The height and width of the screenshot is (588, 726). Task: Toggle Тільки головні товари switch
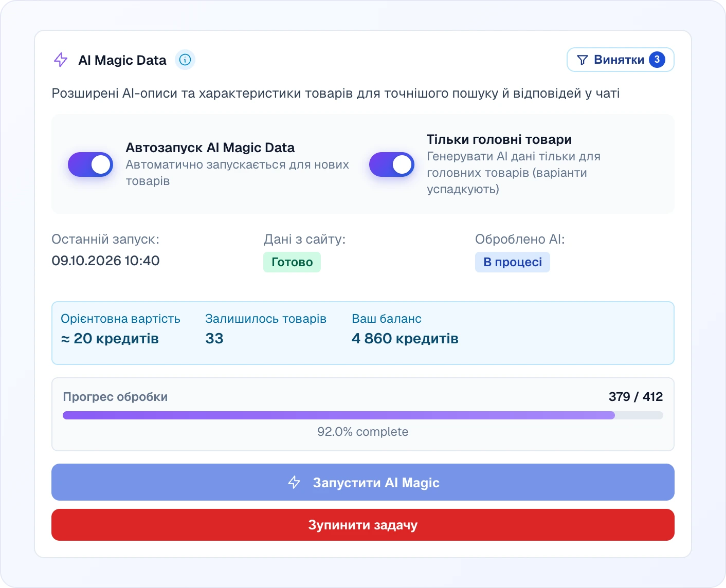pyautogui.click(x=392, y=164)
